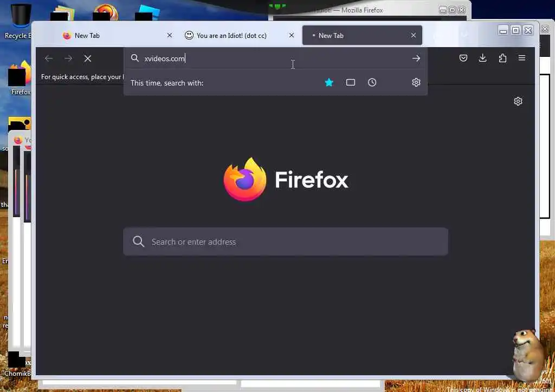Click the 'For quick access' bookmarks toolbar text
Image resolution: width=555 pixels, height=392 pixels.
point(82,77)
